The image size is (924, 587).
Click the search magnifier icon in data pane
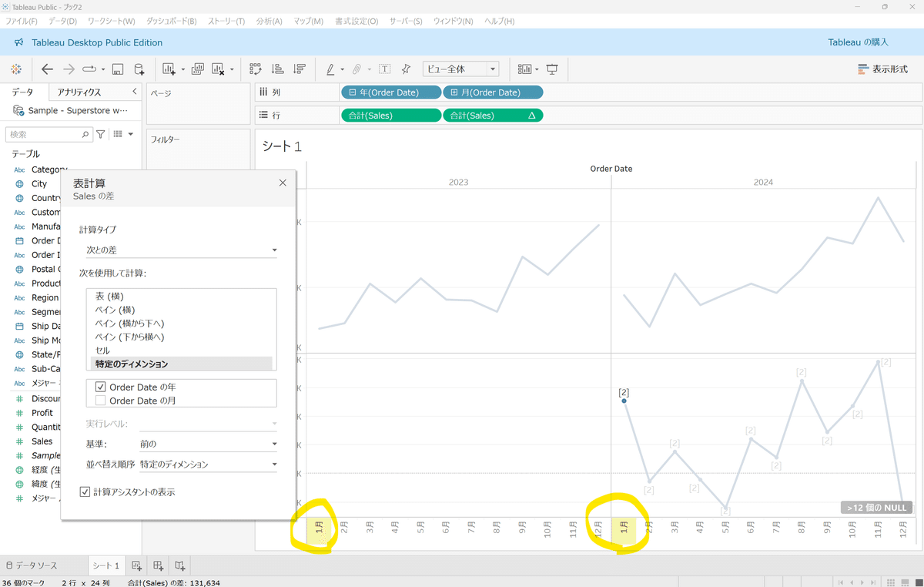click(85, 134)
